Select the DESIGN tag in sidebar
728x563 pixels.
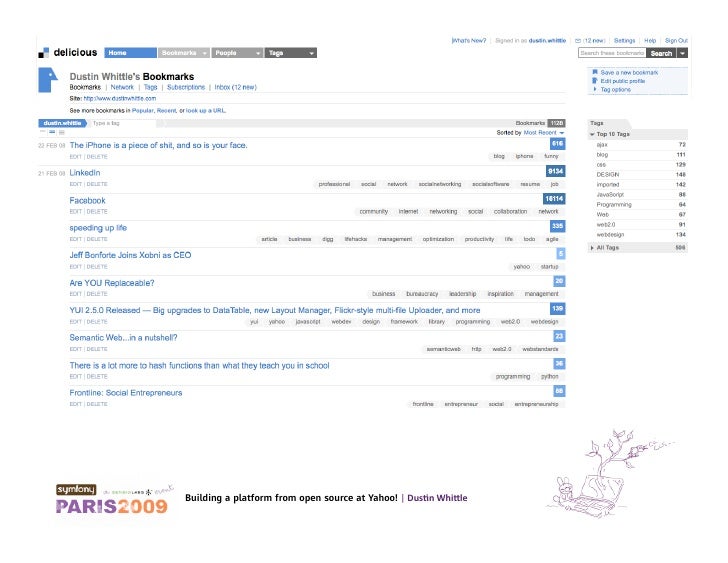coord(608,175)
